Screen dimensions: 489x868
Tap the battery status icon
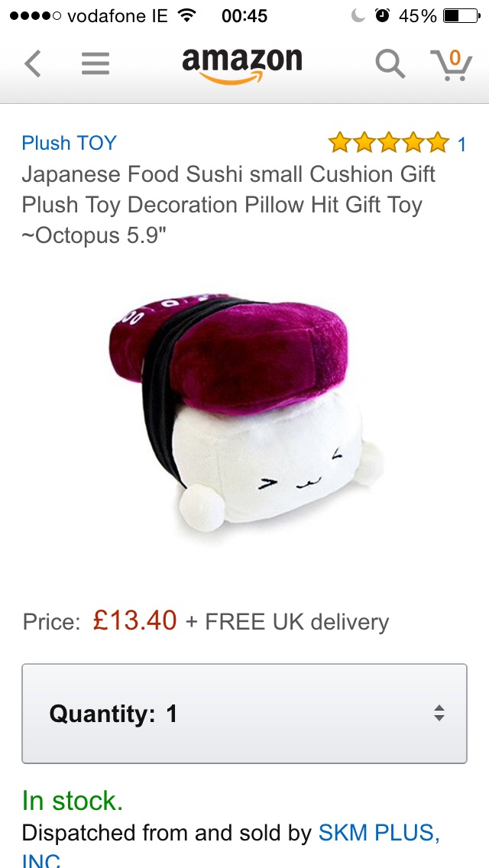pyautogui.click(x=461, y=16)
